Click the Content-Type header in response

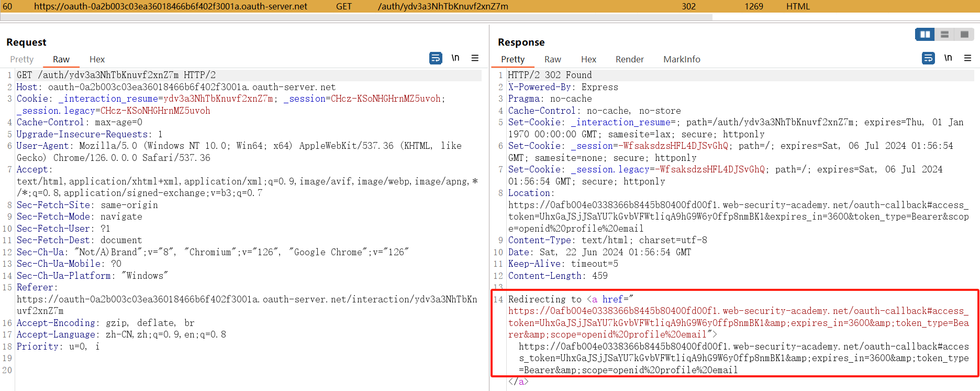[608, 240]
